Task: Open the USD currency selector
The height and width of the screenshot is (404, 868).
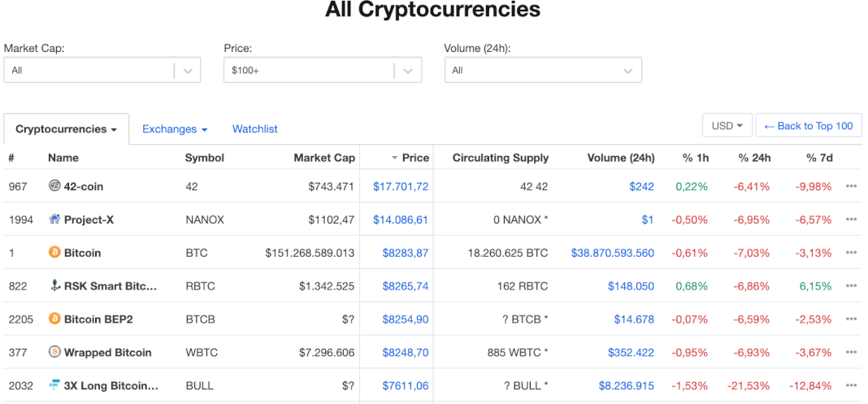Action: (727, 126)
